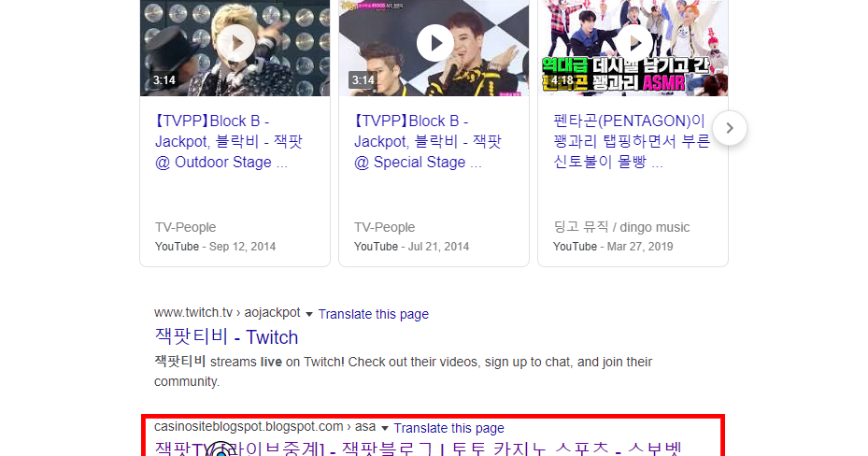
Task: Play the PENTAGON dingo music video
Action: pyautogui.click(x=634, y=43)
